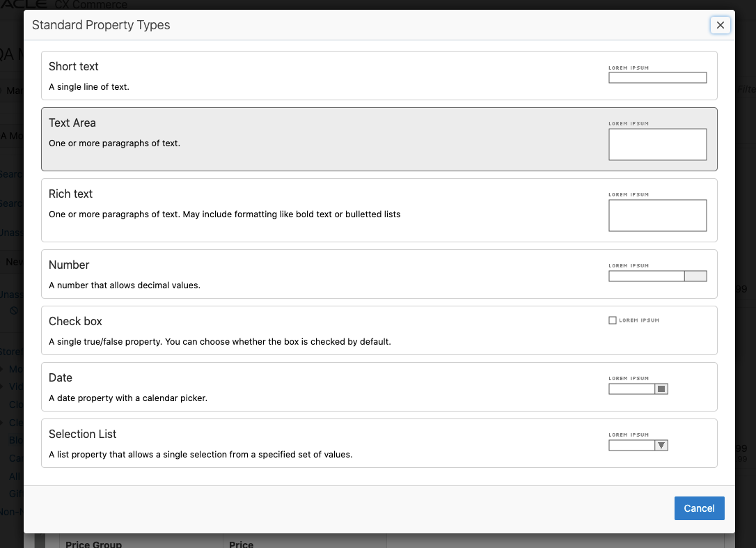Click the Short text preview input icon
756x548 pixels.
[x=657, y=78]
